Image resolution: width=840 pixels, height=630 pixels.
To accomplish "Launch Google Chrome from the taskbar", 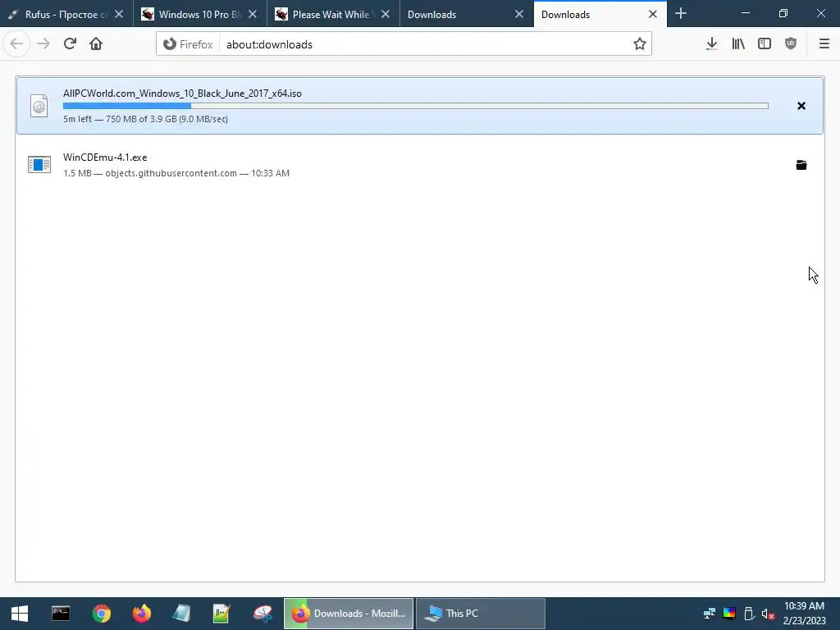I will click(101, 614).
